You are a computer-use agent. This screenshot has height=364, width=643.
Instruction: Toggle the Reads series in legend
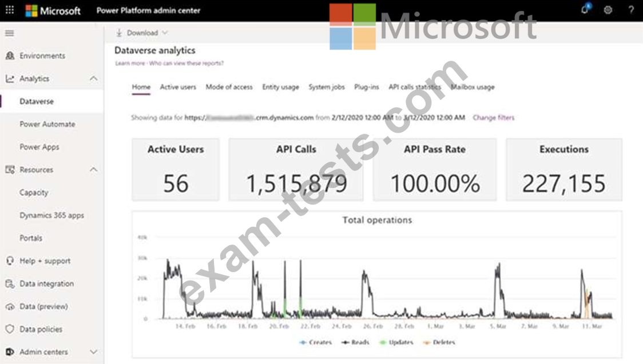point(355,342)
